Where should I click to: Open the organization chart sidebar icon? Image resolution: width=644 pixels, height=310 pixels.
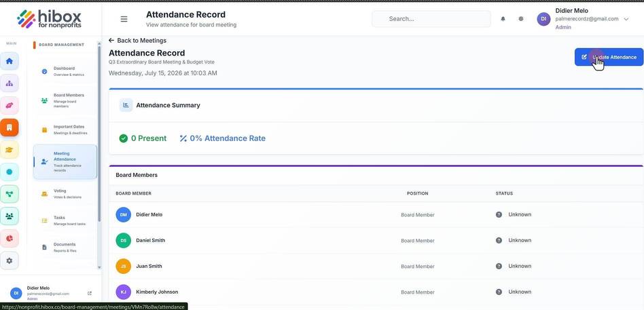pyautogui.click(x=10, y=83)
